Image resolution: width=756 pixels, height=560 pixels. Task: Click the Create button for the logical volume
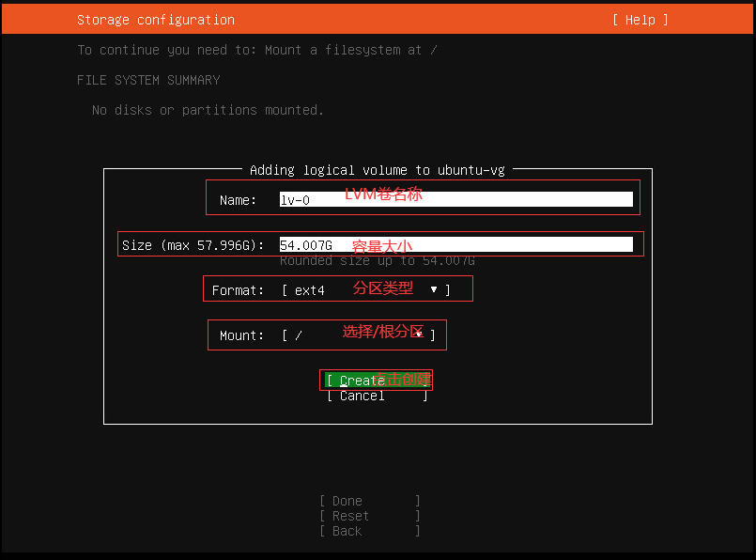point(376,380)
